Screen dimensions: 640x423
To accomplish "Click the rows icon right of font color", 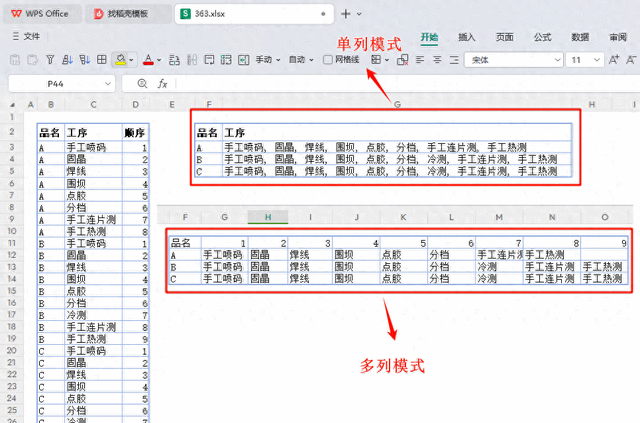I will [x=174, y=60].
